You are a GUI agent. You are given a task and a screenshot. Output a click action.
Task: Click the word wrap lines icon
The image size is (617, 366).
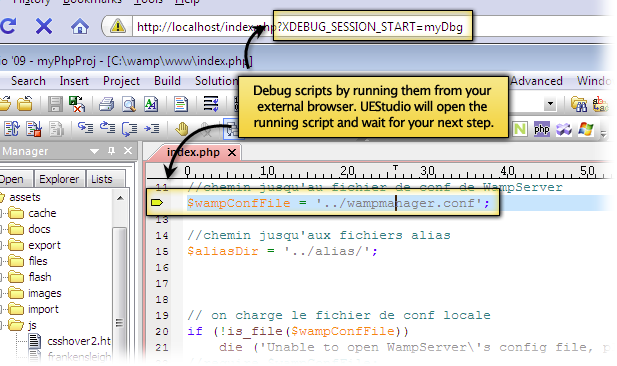pyautogui.click(x=211, y=104)
